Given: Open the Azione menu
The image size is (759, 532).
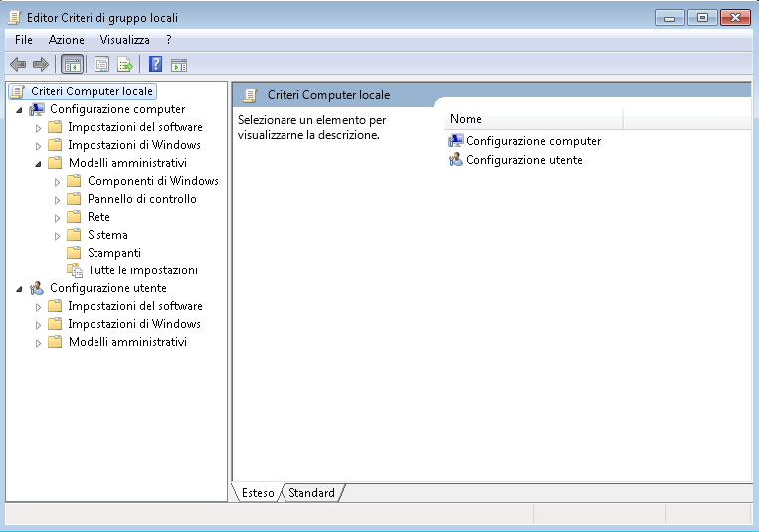Looking at the screenshot, I should 67,40.
